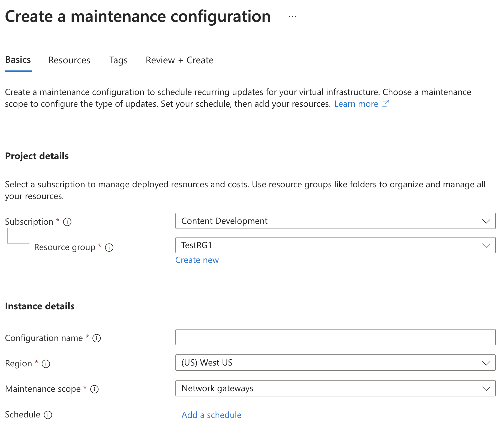Open the ellipsis more options menu

coord(292,17)
